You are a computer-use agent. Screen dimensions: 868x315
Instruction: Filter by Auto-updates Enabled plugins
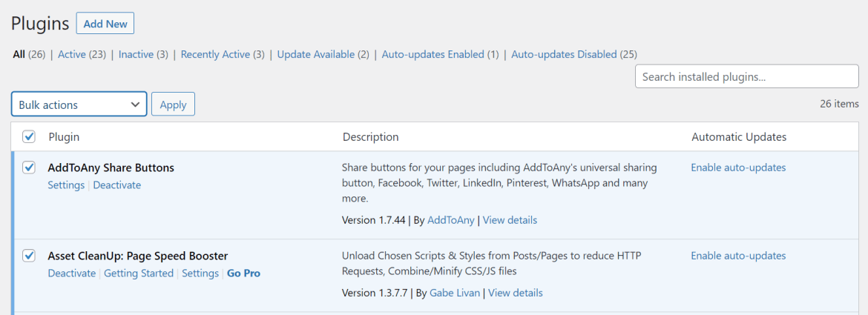[433, 54]
